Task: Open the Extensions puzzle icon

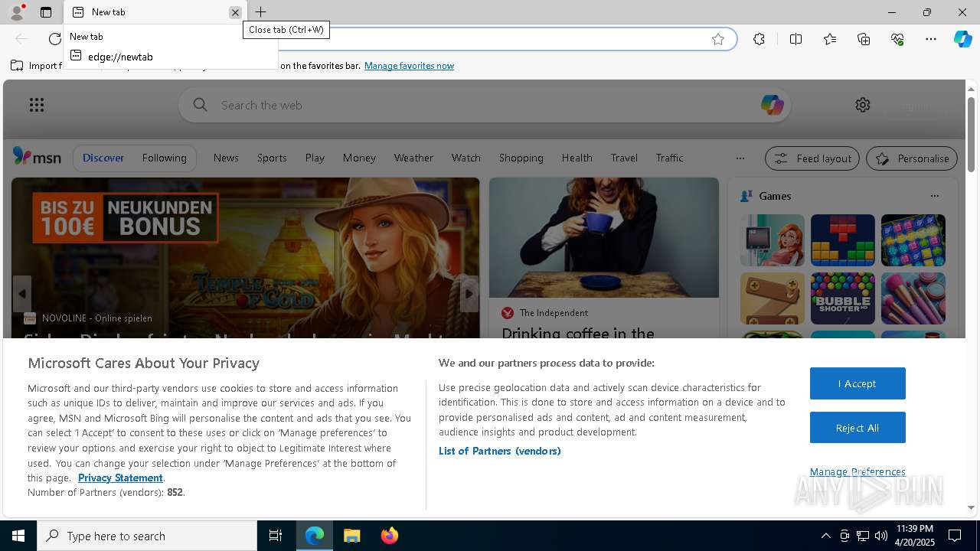Action: pos(759,39)
